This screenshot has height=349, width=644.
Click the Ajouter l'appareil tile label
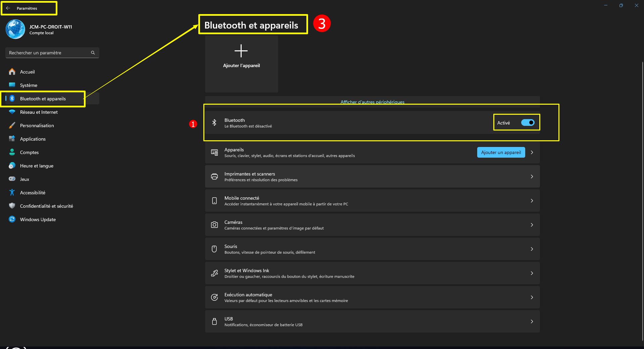click(x=242, y=66)
